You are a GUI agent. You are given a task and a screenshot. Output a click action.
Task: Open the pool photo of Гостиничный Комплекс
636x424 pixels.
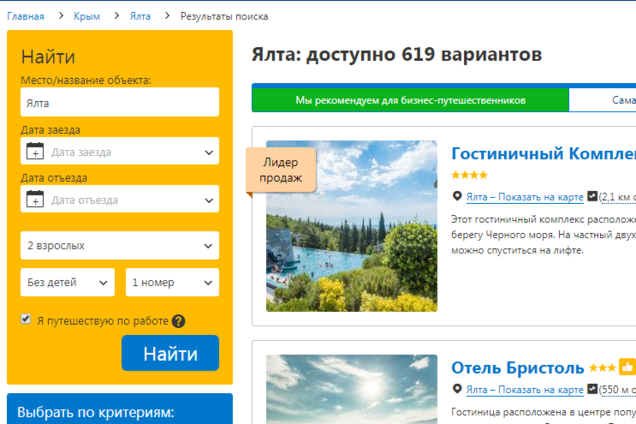point(352,226)
